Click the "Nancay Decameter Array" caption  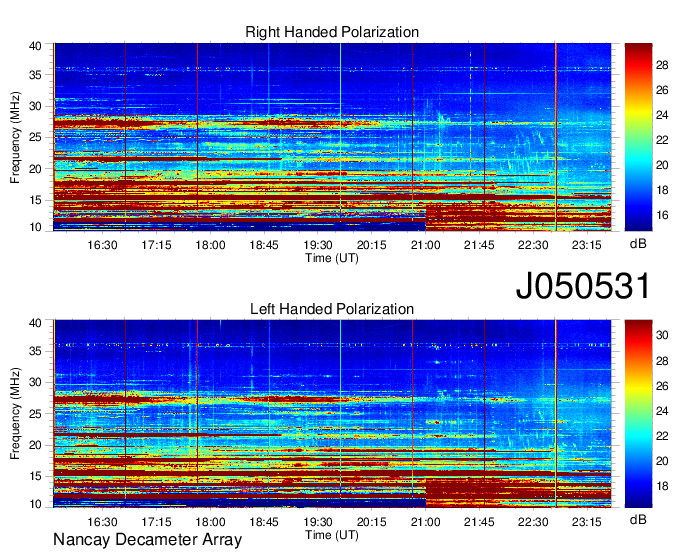147,539
